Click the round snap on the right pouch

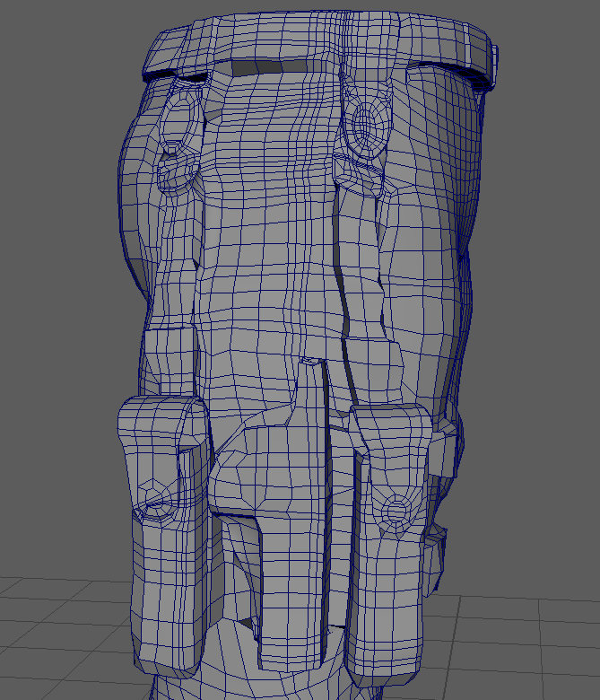point(395,510)
